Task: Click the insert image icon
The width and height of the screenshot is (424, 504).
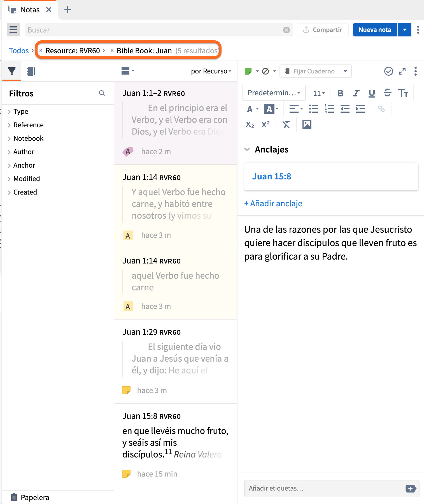Action: (x=307, y=124)
